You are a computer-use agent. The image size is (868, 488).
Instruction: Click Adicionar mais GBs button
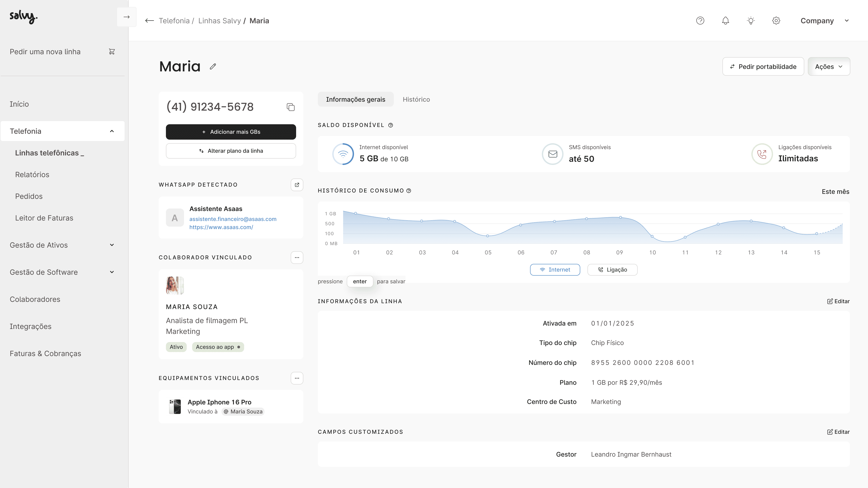coord(231,132)
